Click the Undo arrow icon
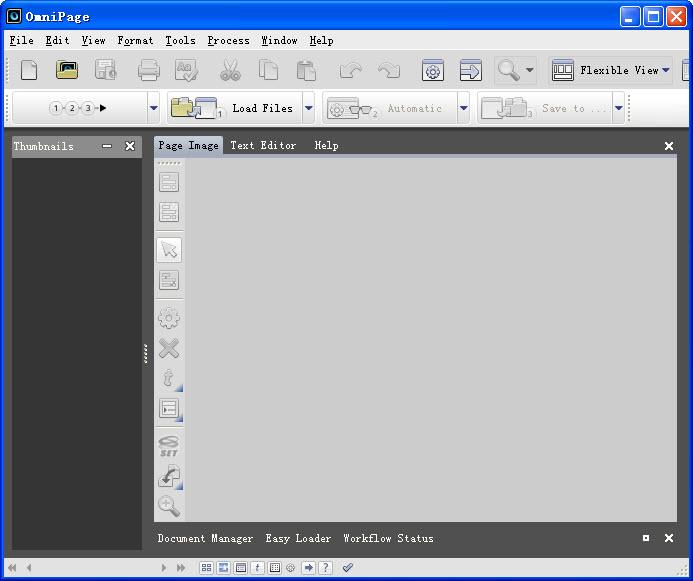 (x=350, y=70)
